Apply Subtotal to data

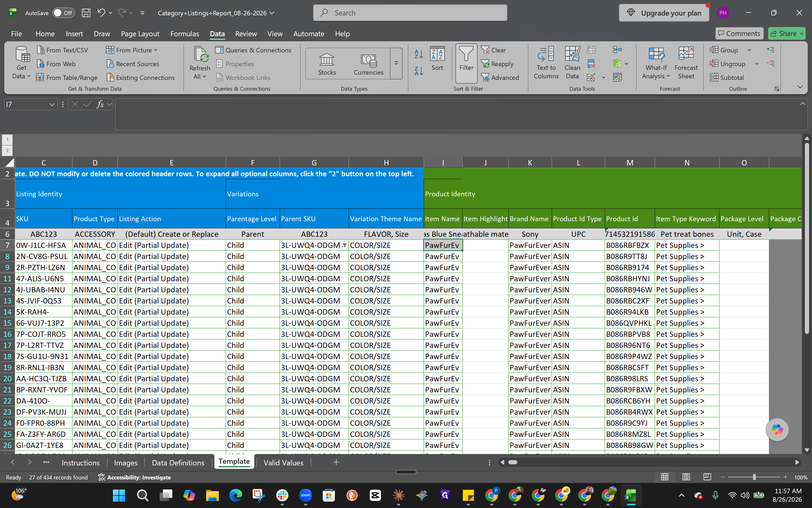click(727, 78)
